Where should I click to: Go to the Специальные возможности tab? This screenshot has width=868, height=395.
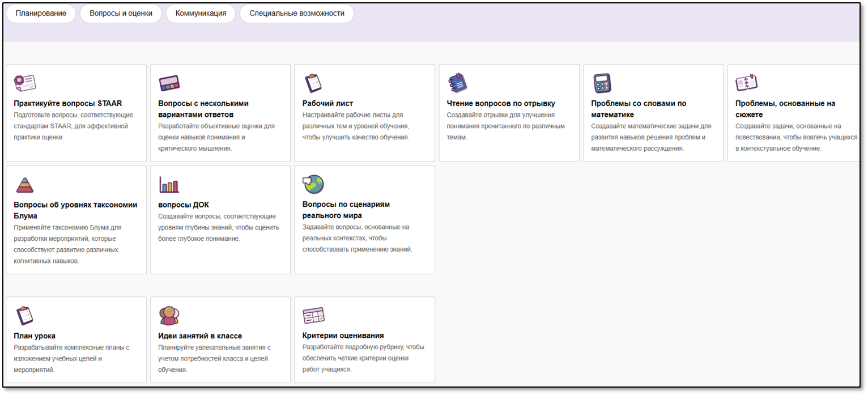297,14
